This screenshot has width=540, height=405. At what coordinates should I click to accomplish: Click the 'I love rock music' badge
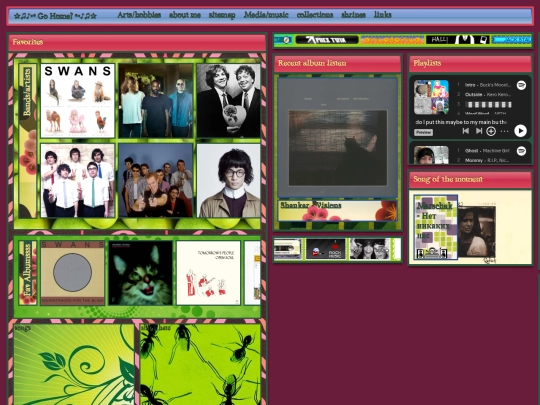(326, 249)
